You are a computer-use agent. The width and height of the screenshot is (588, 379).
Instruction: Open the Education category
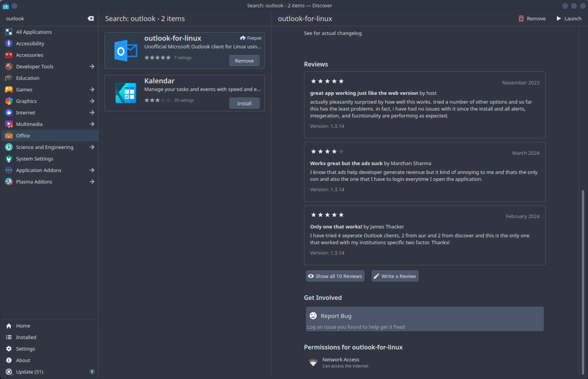pos(50,78)
